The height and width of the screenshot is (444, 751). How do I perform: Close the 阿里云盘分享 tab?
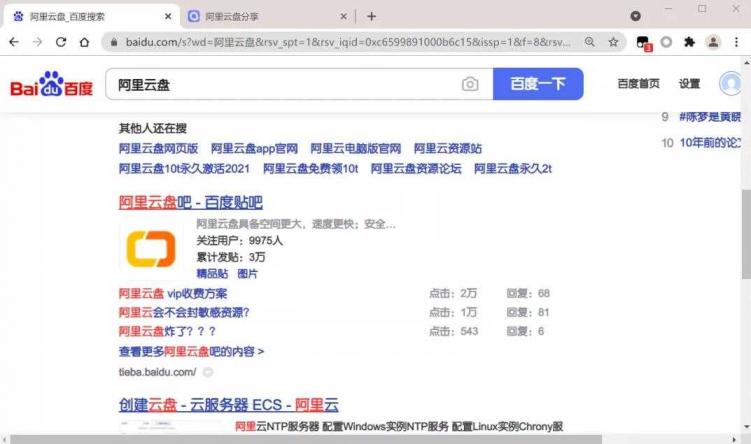click(343, 16)
